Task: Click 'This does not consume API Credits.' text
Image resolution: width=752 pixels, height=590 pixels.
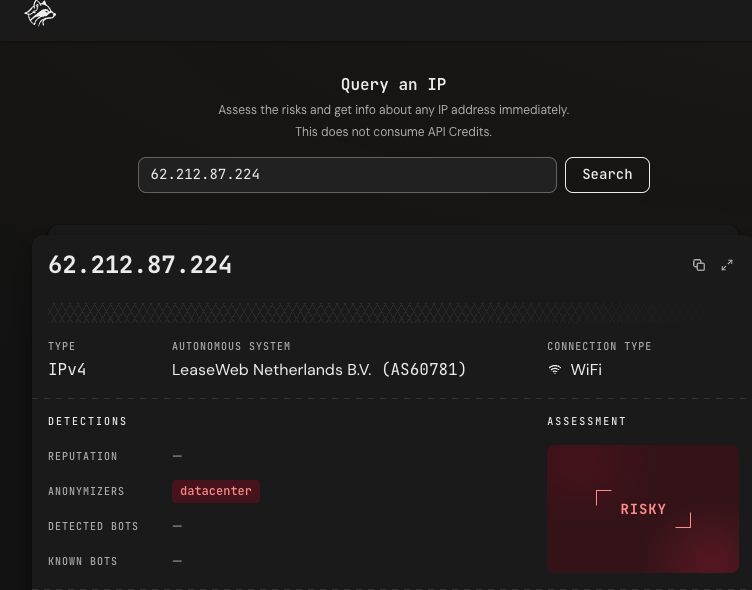Action: (393, 132)
